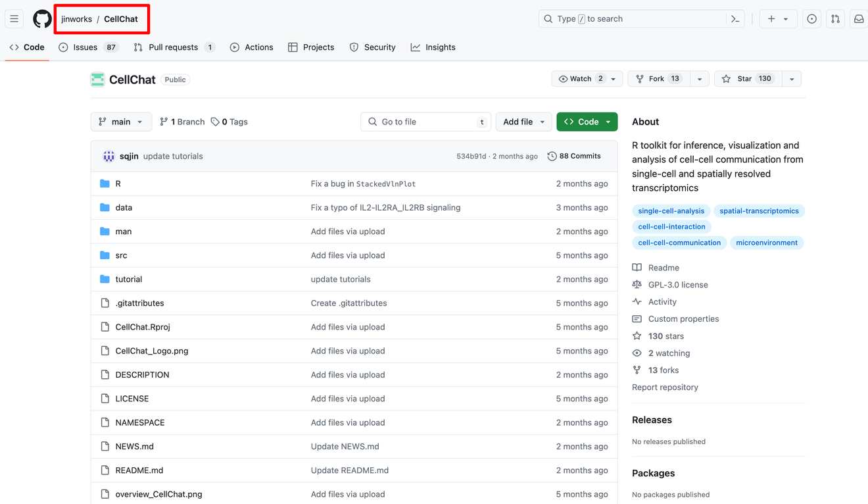868x504 pixels.
Task: Open the command palette icon
Action: [735, 19]
